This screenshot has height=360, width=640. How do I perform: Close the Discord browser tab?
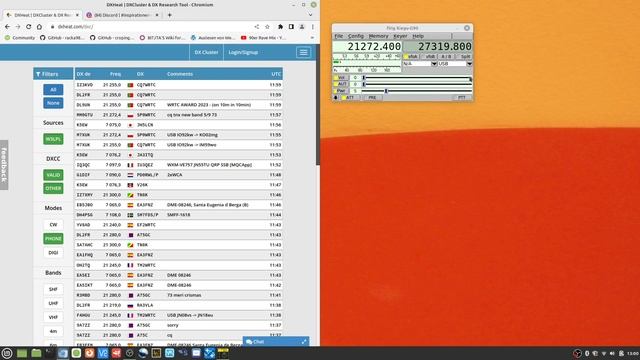tap(157, 15)
